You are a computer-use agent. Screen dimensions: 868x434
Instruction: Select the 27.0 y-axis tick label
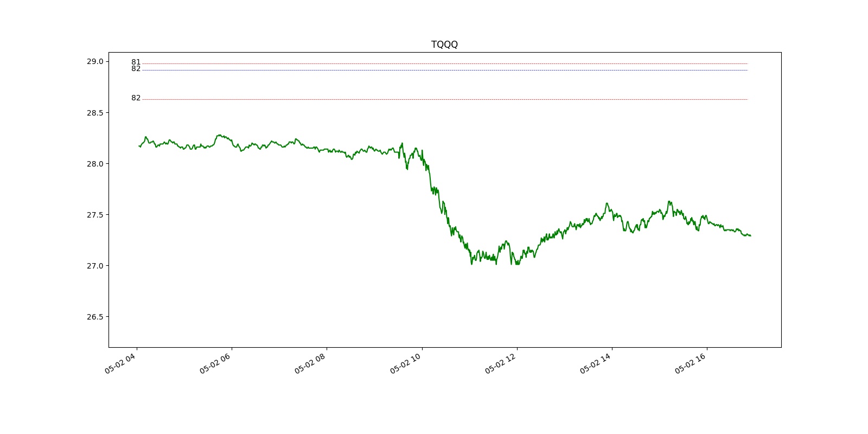tap(94, 265)
